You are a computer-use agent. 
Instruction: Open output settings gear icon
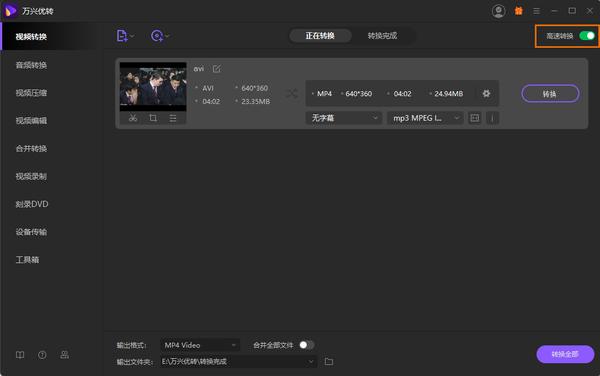click(x=486, y=94)
